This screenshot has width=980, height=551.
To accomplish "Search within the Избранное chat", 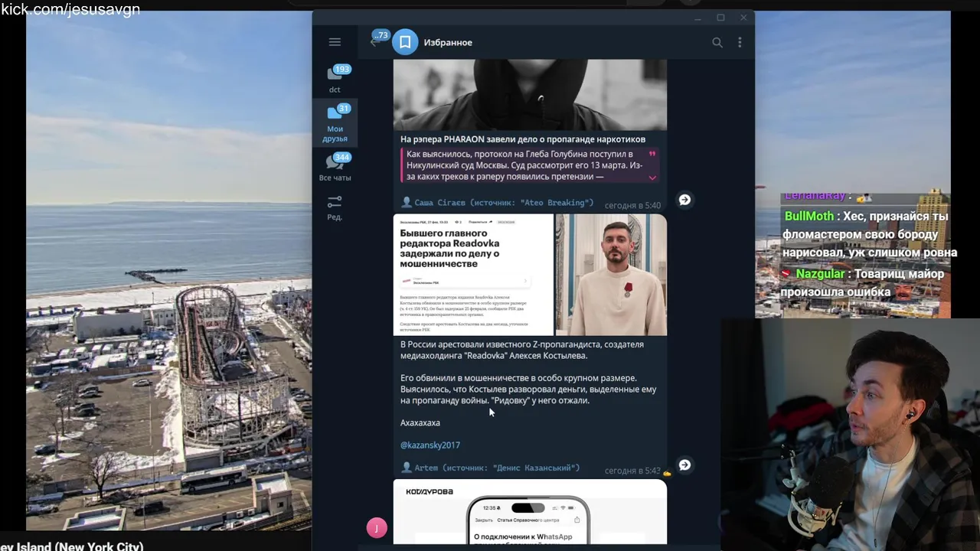I will click(x=717, y=42).
